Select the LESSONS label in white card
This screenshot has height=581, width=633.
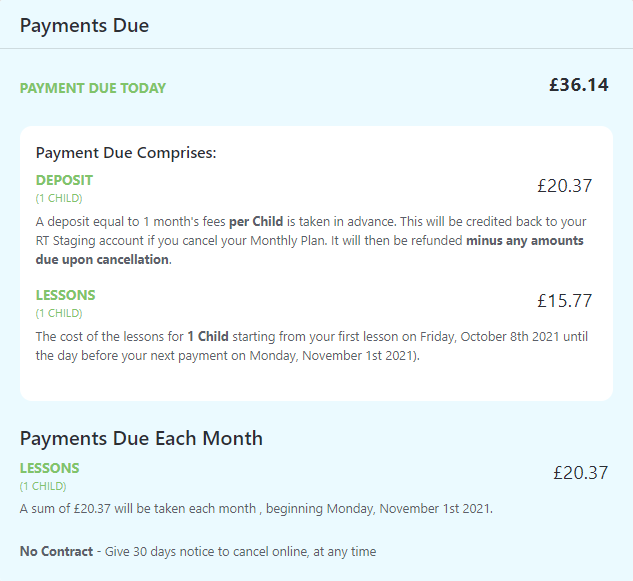(x=65, y=295)
